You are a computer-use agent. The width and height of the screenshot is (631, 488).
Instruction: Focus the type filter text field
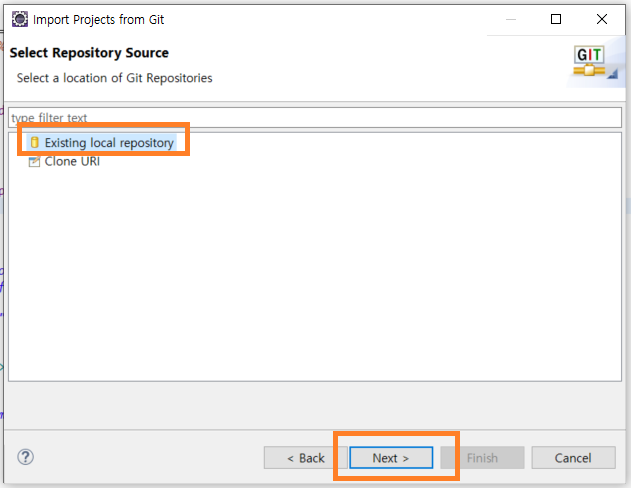tap(315, 117)
